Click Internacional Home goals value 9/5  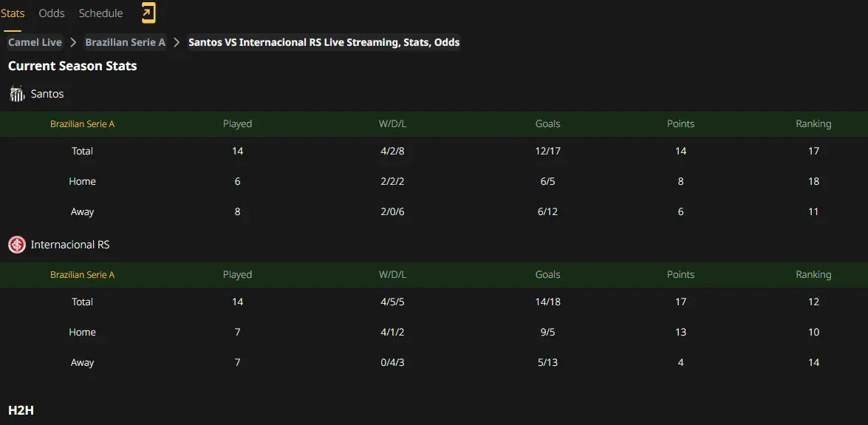click(x=547, y=332)
